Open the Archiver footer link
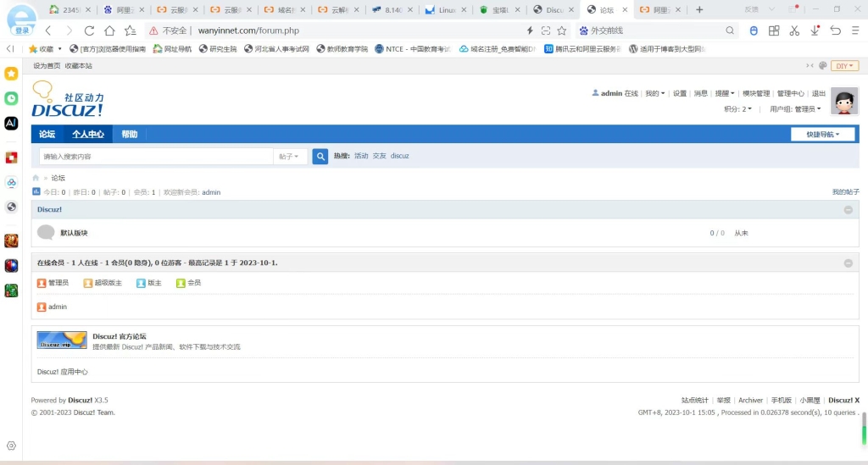 (x=751, y=401)
